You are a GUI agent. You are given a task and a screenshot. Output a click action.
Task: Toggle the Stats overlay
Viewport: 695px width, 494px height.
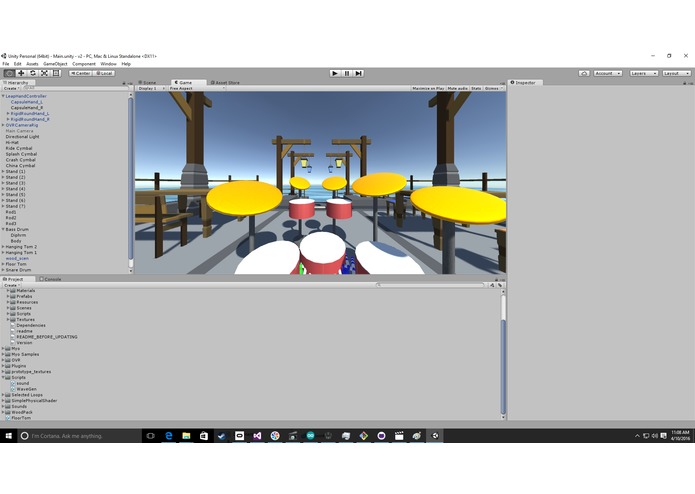click(x=476, y=89)
